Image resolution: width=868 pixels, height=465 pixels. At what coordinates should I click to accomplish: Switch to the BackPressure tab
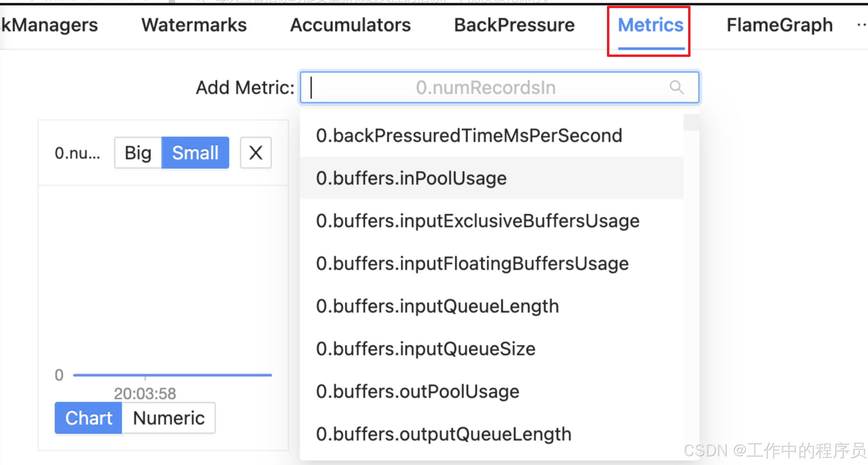click(514, 25)
